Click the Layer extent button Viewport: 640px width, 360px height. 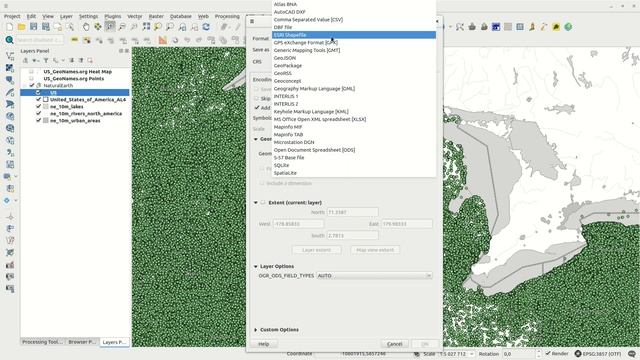click(317, 250)
